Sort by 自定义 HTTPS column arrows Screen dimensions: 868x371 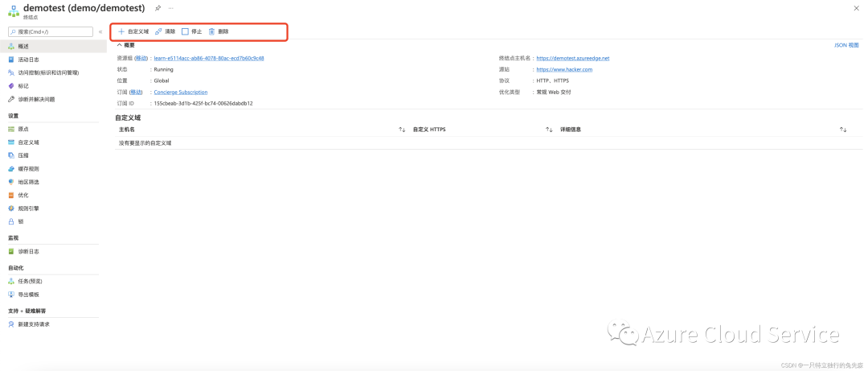(549, 130)
